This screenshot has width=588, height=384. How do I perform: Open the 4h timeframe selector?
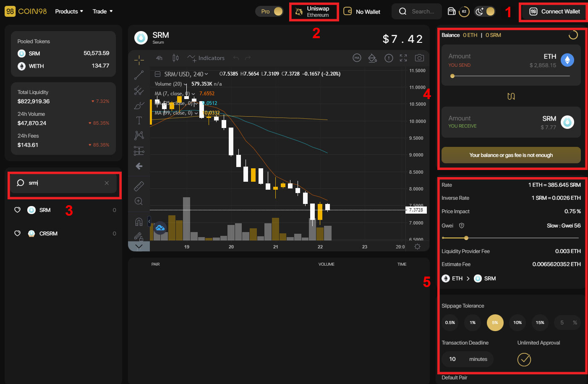[159, 58]
